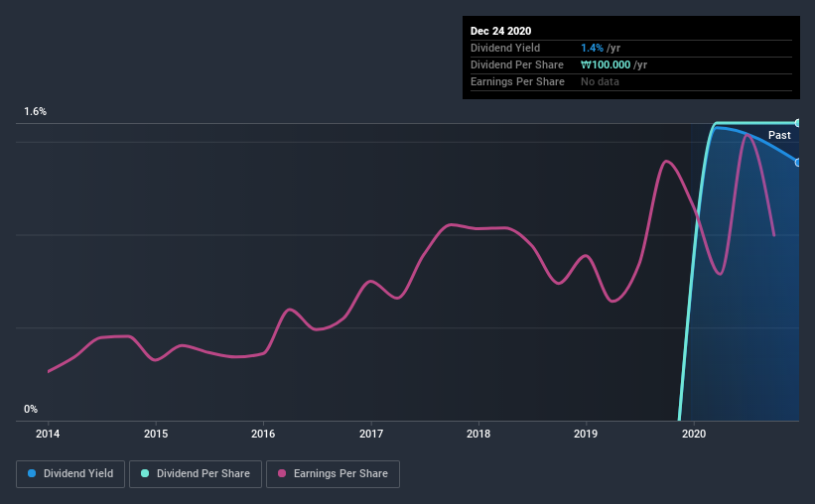Click the Dec 24 2020 tooltip date
Viewport: 815px width, 504px height.
(x=500, y=31)
